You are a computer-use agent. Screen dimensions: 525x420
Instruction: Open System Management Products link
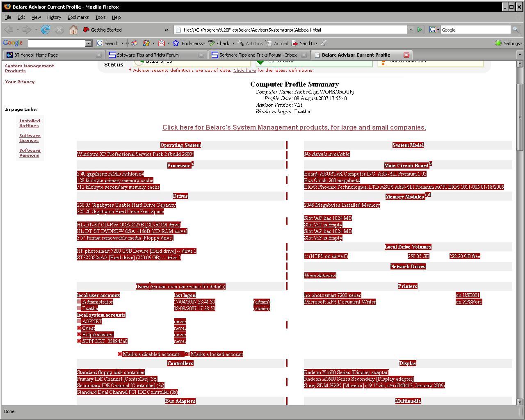(30, 68)
